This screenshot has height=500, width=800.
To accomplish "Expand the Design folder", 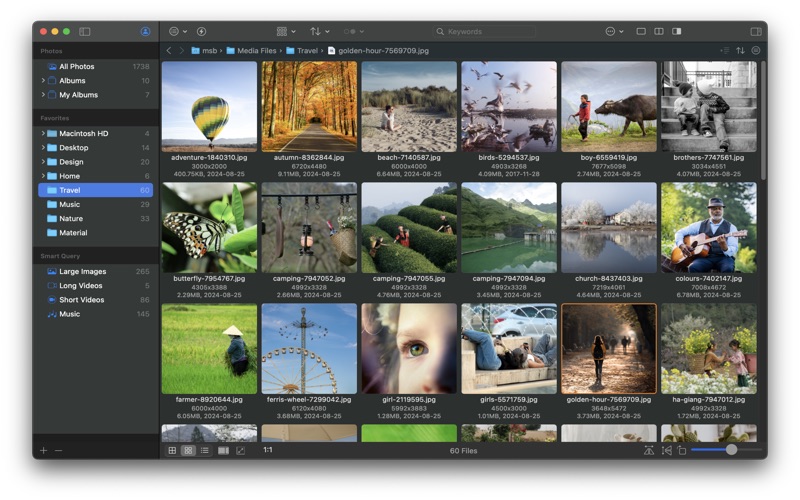I will pos(43,162).
